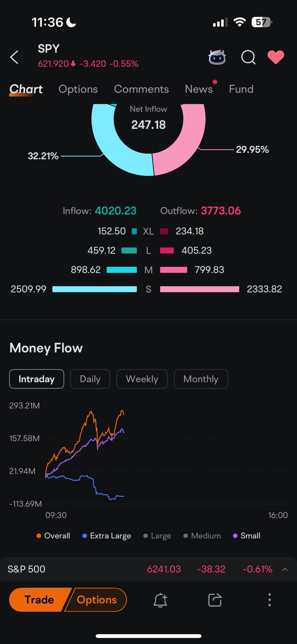The image size is (297, 644).
Task: Share this chart via share icon
Action: click(215, 600)
